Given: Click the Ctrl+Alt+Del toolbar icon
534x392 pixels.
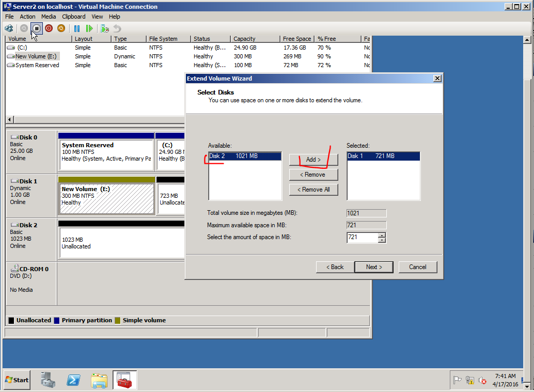Looking at the screenshot, I should [x=9, y=28].
